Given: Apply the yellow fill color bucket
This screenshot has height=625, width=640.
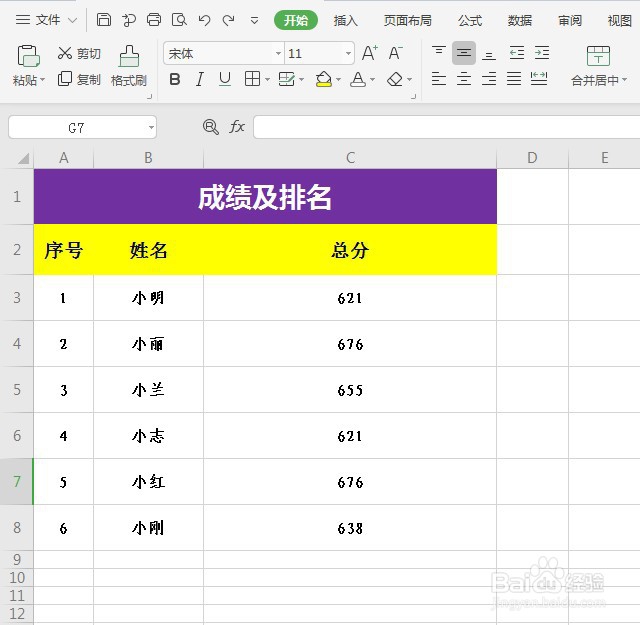Looking at the screenshot, I should (324, 79).
